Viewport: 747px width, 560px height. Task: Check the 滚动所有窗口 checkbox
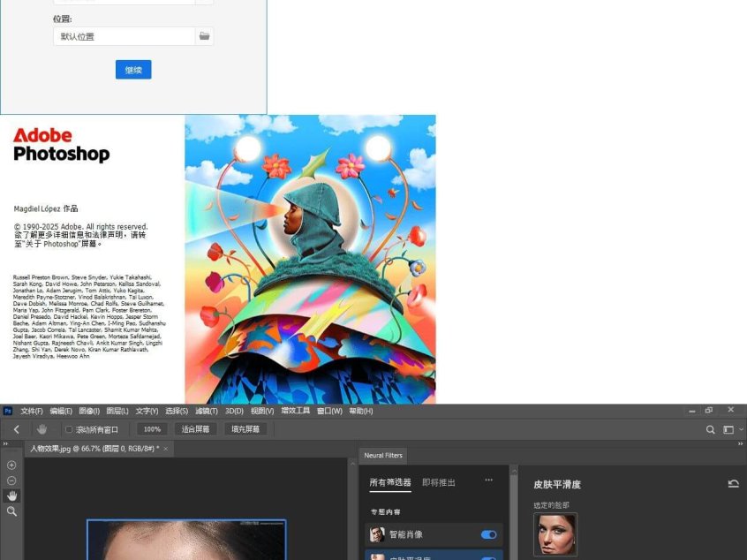click(x=69, y=429)
